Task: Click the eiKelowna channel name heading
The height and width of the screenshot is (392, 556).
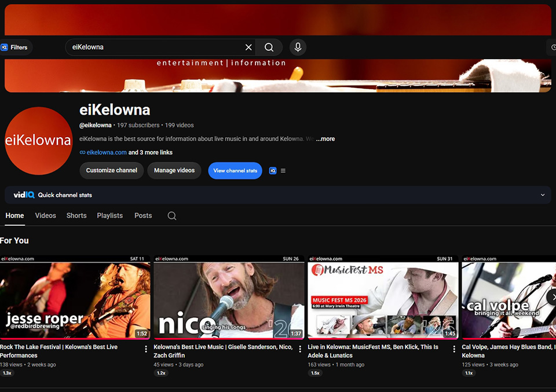Action: click(115, 110)
